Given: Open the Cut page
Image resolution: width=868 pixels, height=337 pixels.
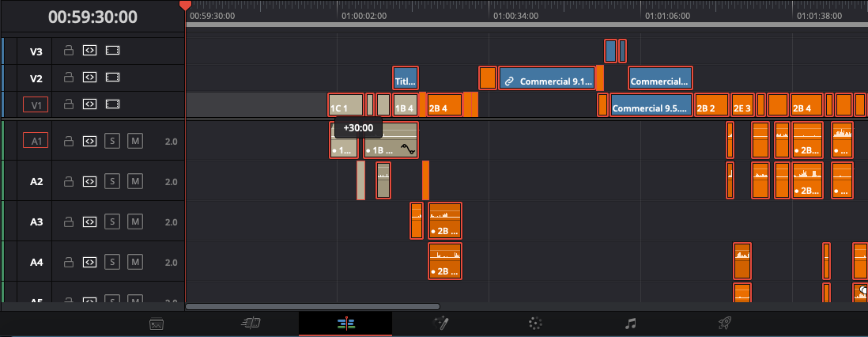Looking at the screenshot, I should [x=251, y=324].
